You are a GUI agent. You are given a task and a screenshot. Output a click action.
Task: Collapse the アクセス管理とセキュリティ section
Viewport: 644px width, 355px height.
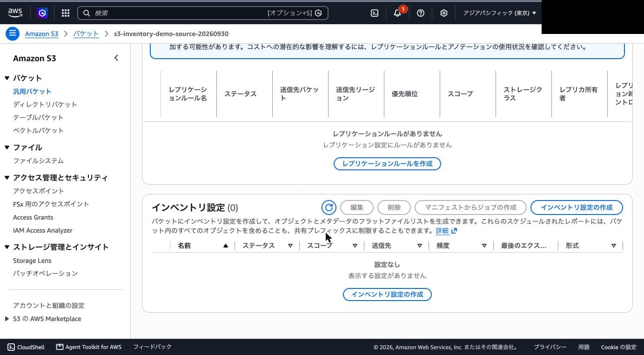tap(7, 178)
